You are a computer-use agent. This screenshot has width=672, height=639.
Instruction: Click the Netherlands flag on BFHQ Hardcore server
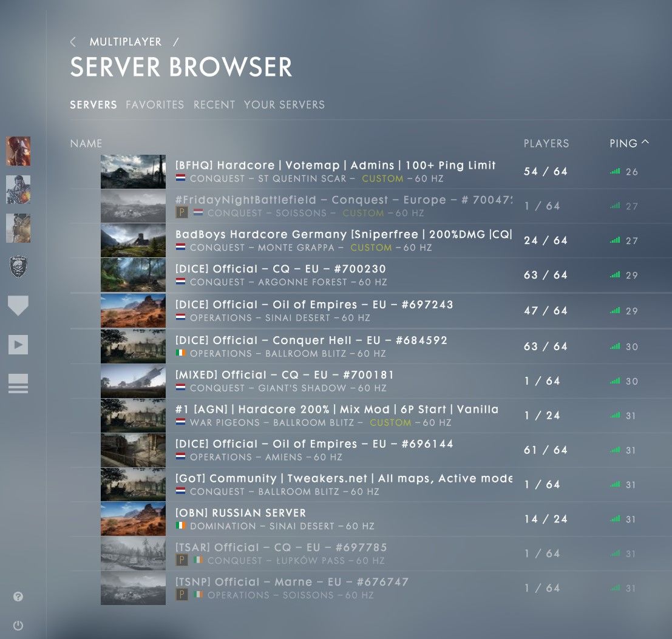[180, 178]
